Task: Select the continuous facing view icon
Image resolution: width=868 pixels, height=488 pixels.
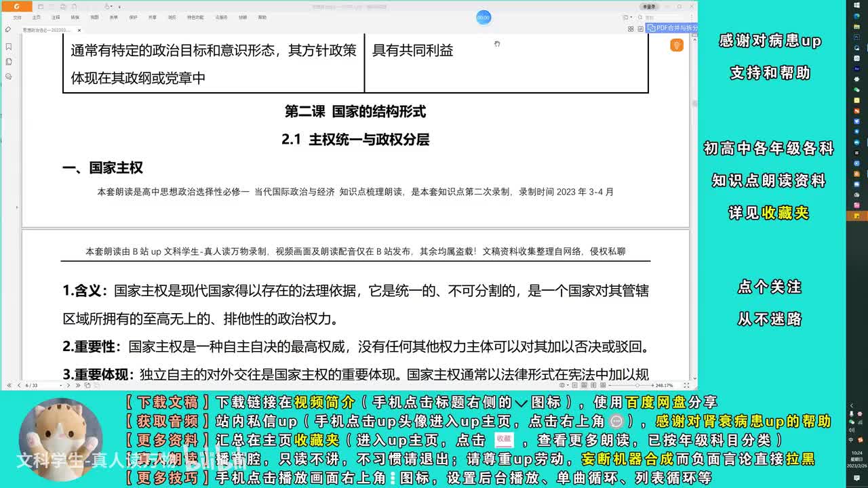Action: (x=603, y=385)
